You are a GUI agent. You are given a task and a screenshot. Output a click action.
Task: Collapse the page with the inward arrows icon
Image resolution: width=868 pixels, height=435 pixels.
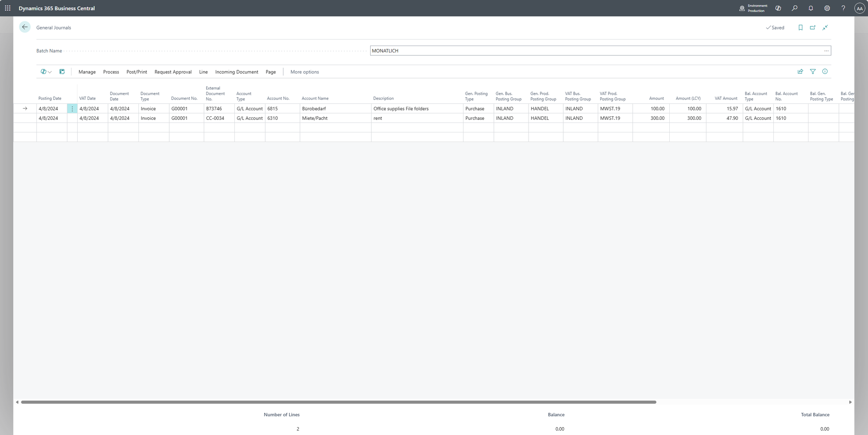coord(825,28)
